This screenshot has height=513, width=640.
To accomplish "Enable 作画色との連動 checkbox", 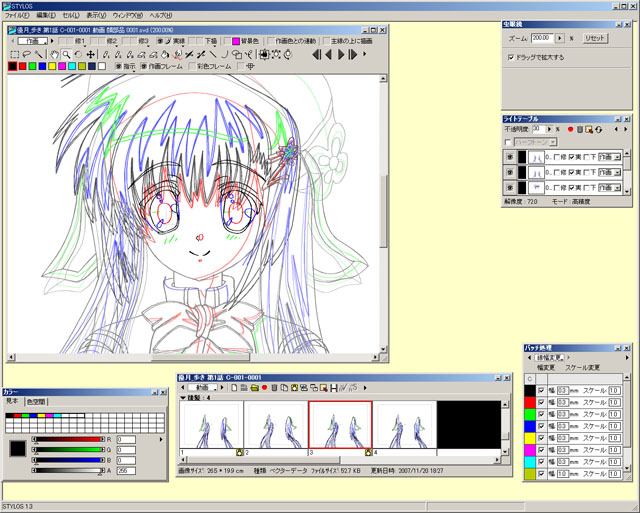I will [270, 41].
